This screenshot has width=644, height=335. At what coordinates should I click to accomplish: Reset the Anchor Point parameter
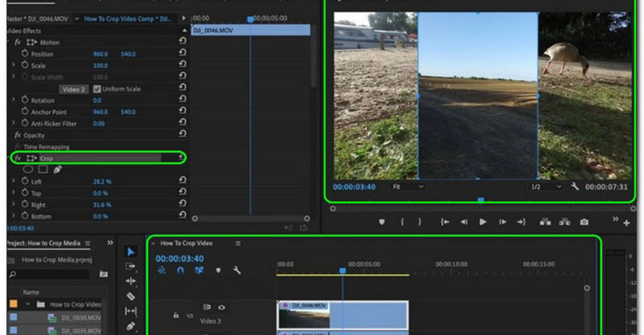coord(182,110)
